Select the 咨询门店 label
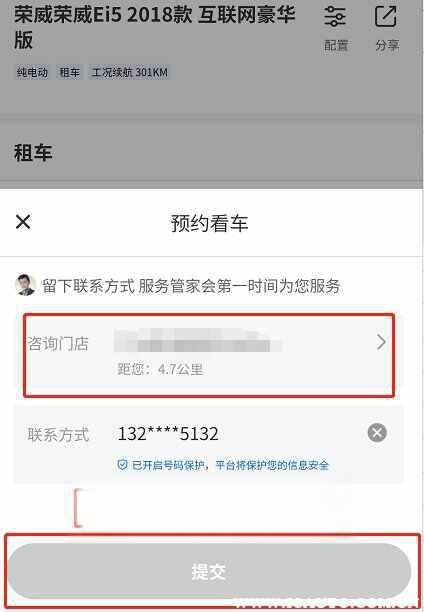The width and height of the screenshot is (424, 612). click(x=58, y=344)
